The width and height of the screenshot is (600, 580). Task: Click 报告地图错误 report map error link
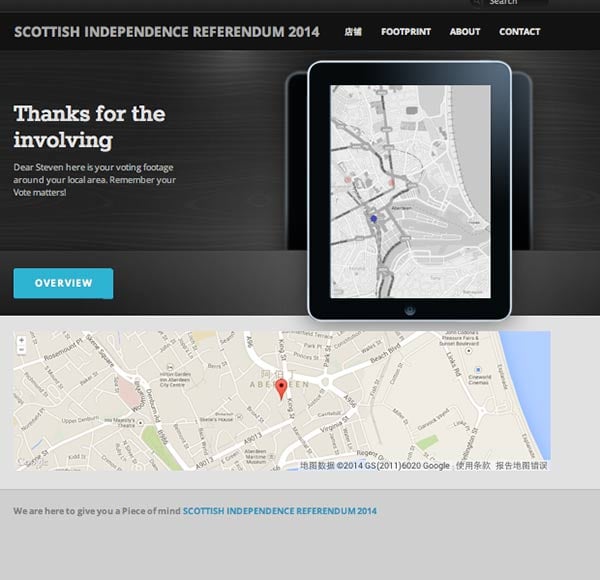point(521,466)
